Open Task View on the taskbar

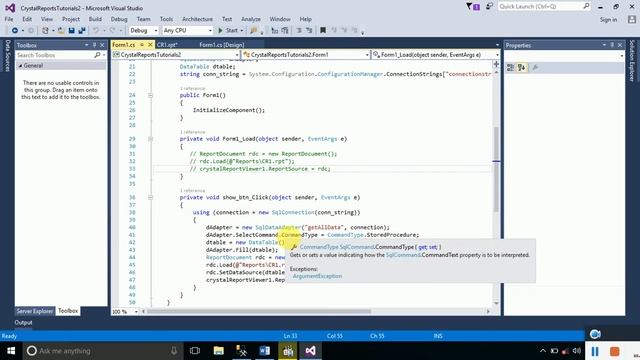coord(195,351)
